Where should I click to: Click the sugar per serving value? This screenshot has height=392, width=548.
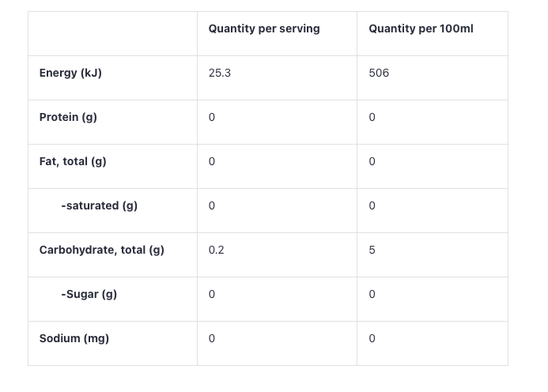click(212, 294)
